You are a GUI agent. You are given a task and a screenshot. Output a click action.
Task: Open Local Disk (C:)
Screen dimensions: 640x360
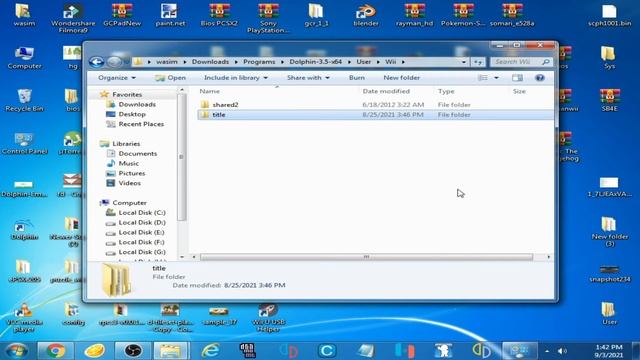click(142, 213)
